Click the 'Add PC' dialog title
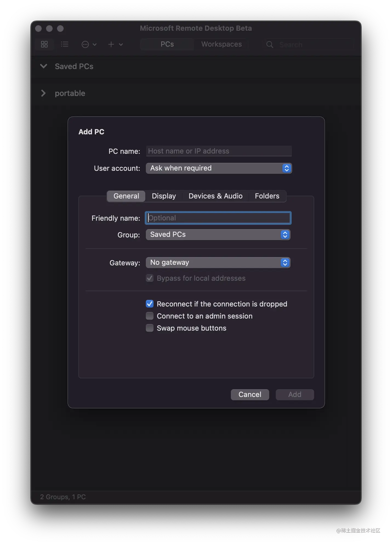This screenshot has width=392, height=545. click(x=91, y=132)
